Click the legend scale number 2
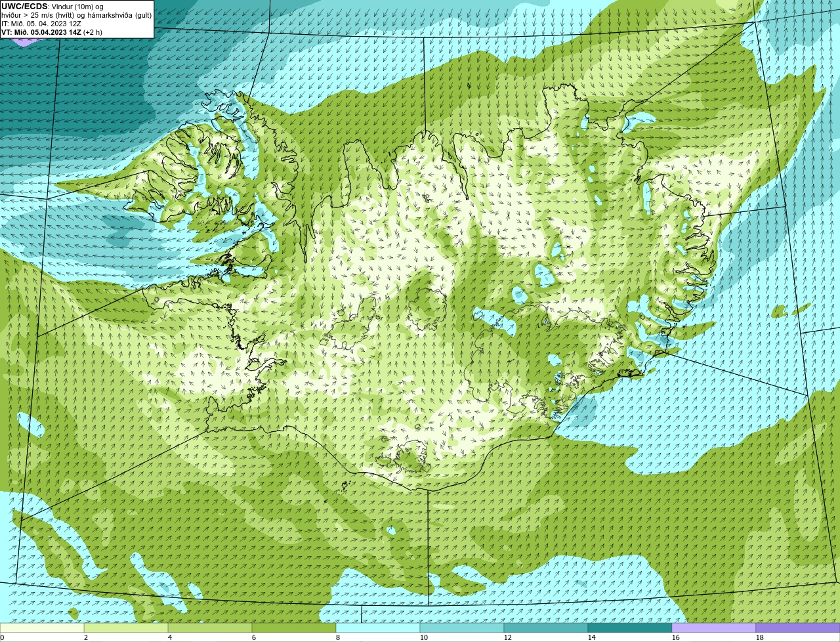The image size is (840, 642). [x=86, y=637]
